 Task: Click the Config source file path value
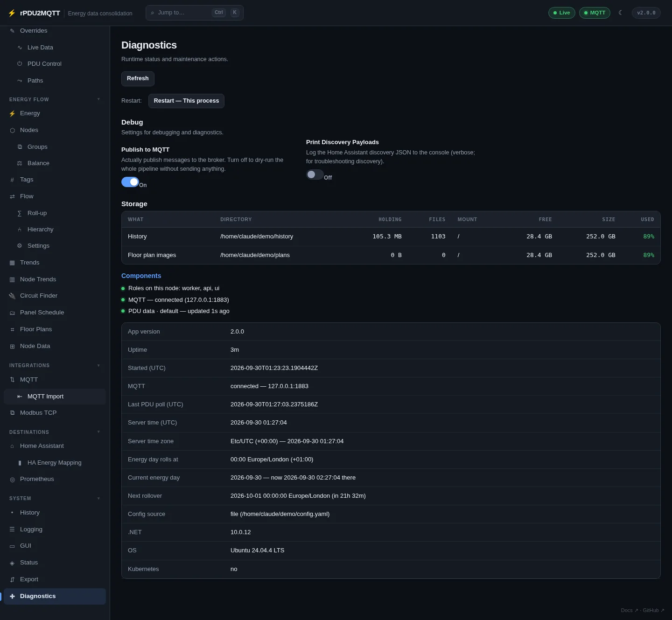[x=280, y=514]
